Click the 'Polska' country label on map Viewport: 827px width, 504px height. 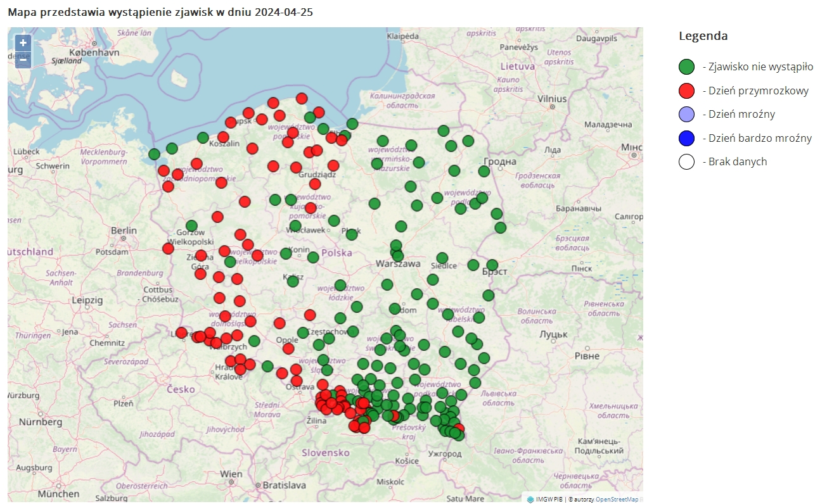click(x=337, y=253)
